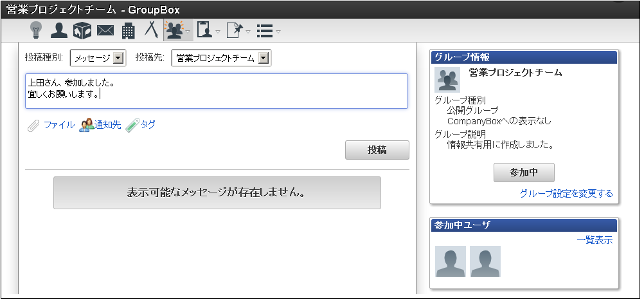Open グループ設定を変更する link
The height and width of the screenshot is (300, 644).
[x=566, y=193]
